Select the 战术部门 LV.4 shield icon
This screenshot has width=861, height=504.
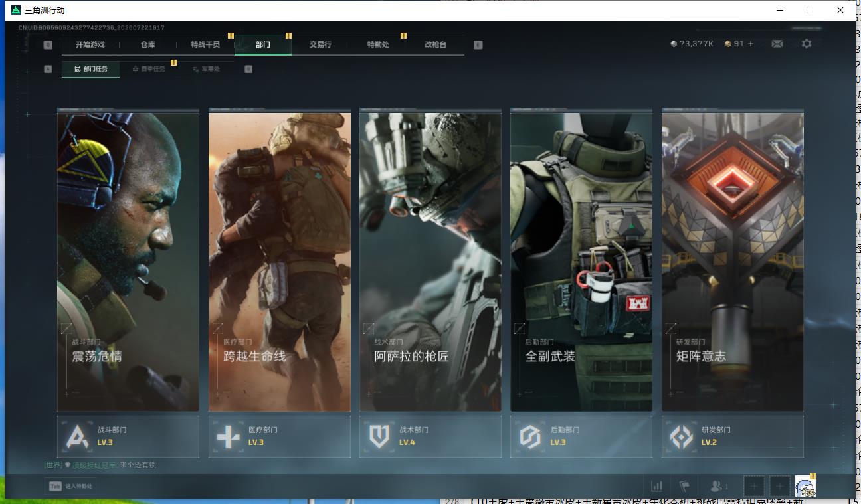(x=379, y=436)
